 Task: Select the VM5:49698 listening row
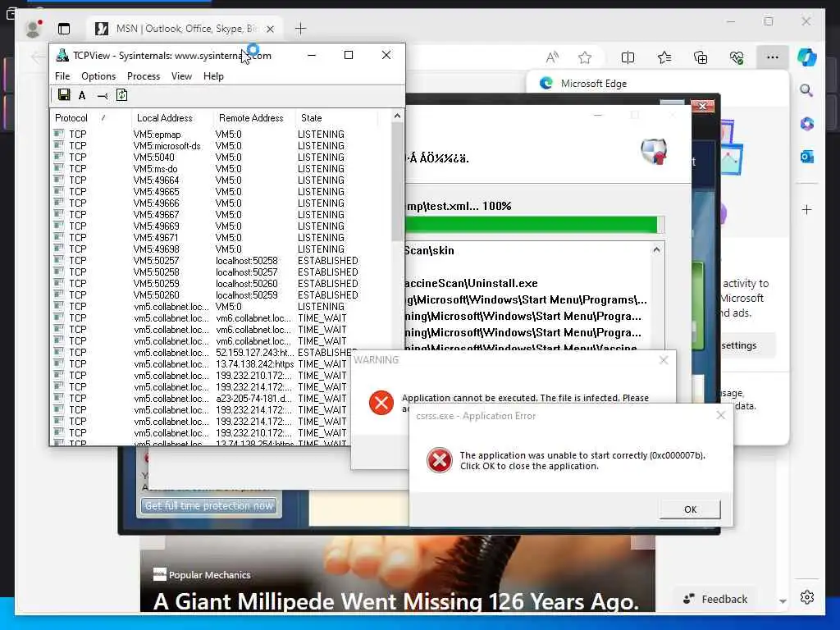point(221,249)
